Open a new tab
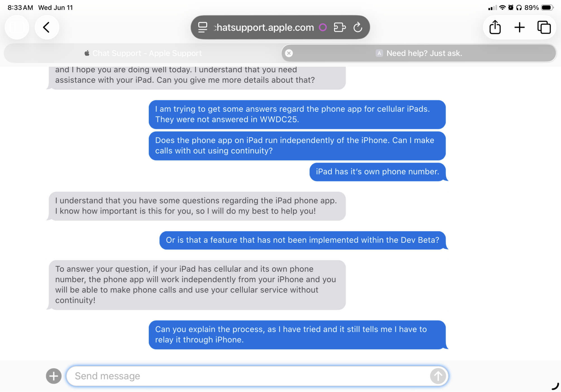561x392 pixels. click(519, 27)
